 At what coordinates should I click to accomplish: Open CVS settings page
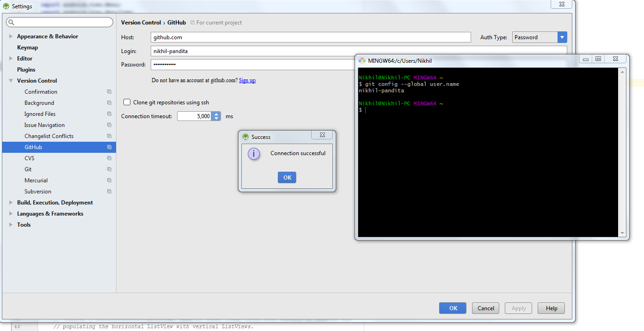tap(30, 158)
